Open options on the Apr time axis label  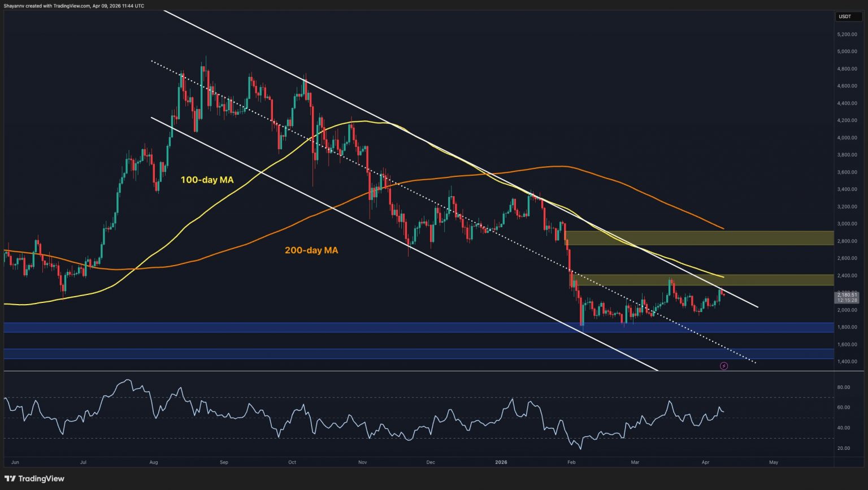click(x=705, y=462)
